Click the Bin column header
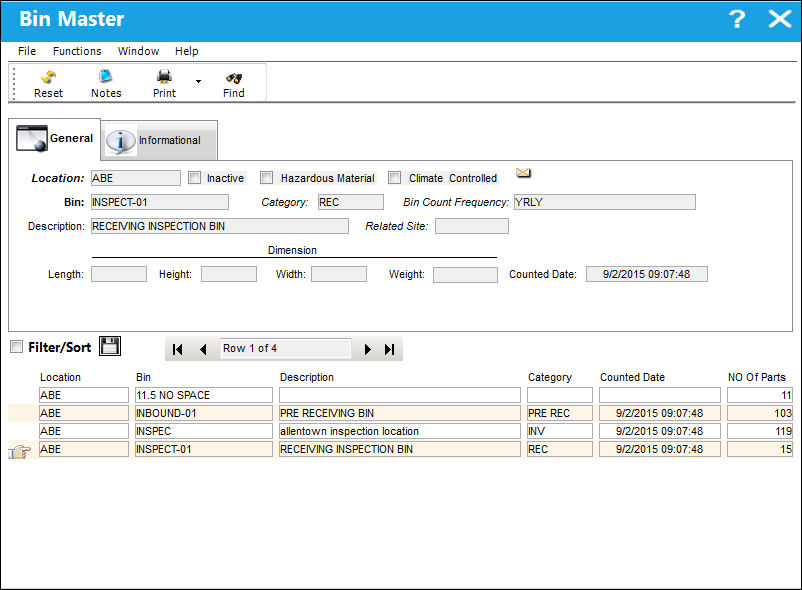This screenshot has width=802, height=590. 143,377
